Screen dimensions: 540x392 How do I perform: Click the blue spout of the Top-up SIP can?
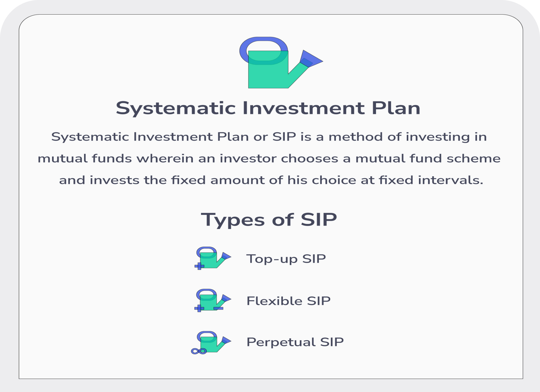click(226, 256)
